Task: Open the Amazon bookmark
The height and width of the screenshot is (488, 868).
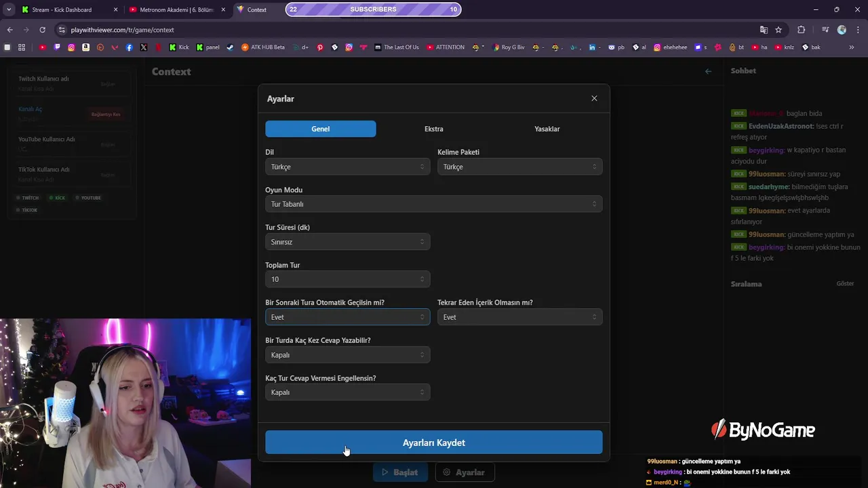Action: (x=86, y=47)
